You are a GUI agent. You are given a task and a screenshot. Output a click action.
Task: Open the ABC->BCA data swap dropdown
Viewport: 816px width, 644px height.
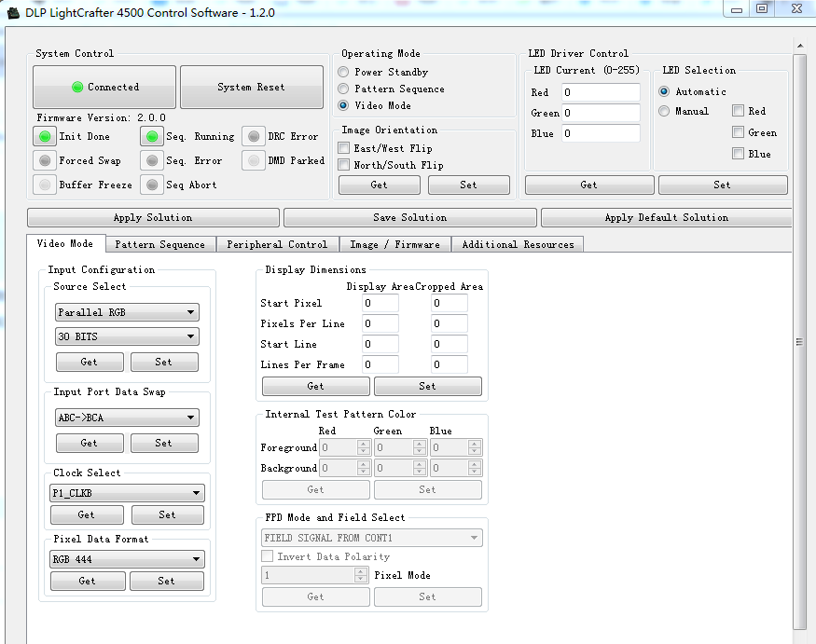pyautogui.click(x=127, y=418)
